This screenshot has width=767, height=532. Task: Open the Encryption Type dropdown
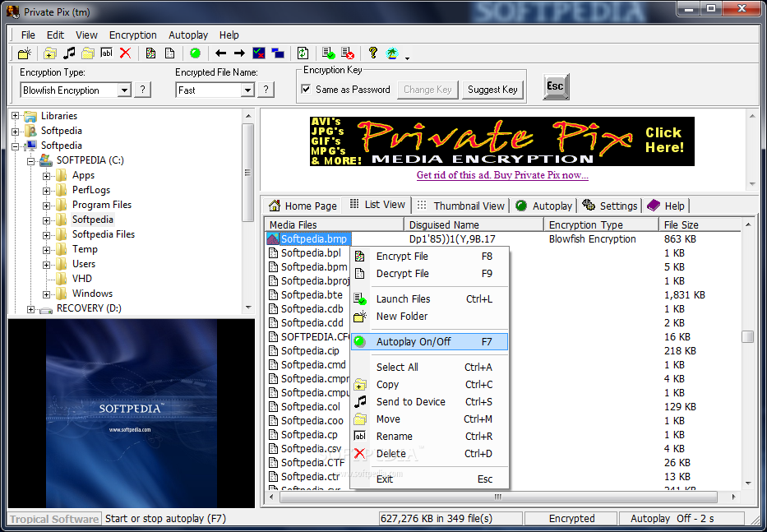tap(124, 90)
